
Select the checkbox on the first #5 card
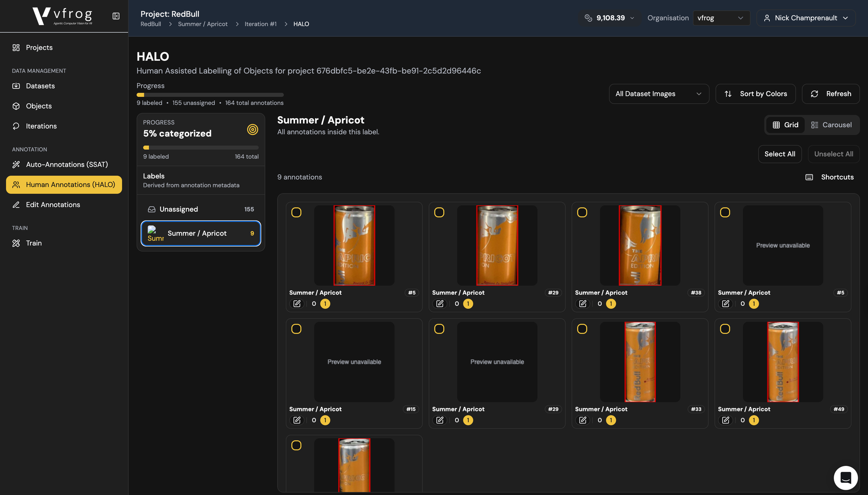[296, 212]
